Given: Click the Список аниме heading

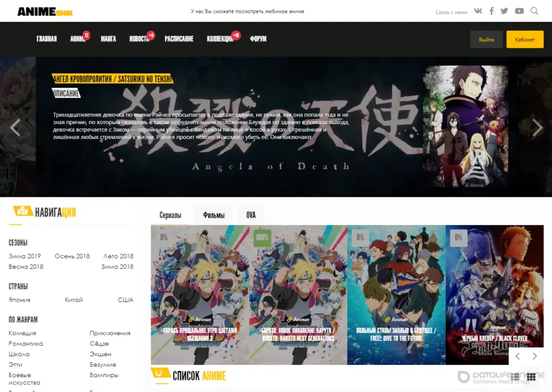Looking at the screenshot, I should pos(199,376).
